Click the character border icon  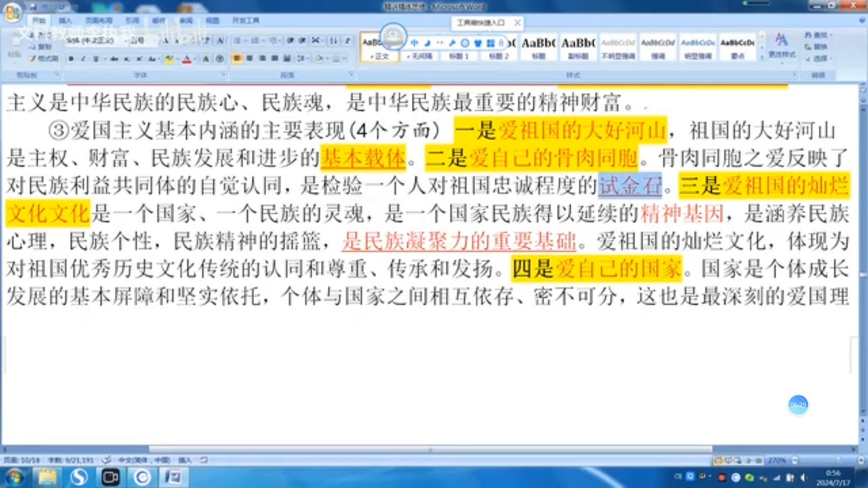tap(220, 41)
